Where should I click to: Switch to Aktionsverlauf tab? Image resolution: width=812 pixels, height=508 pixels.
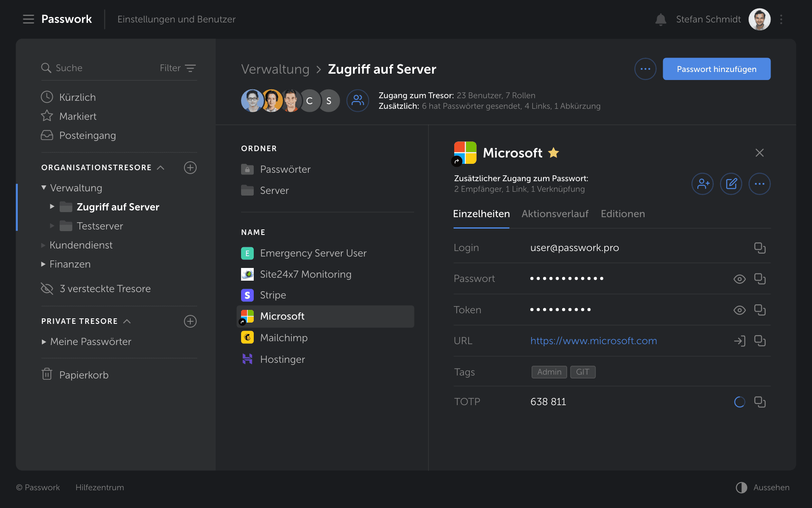pos(555,214)
